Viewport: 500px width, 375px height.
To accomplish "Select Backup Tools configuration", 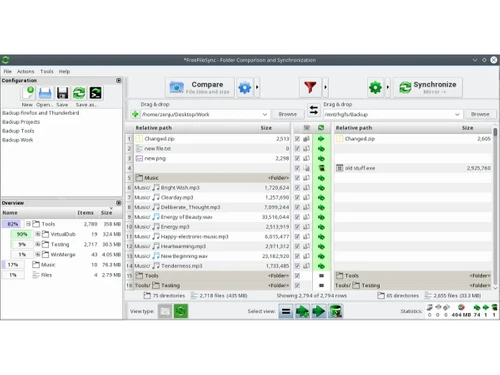I will [18, 131].
